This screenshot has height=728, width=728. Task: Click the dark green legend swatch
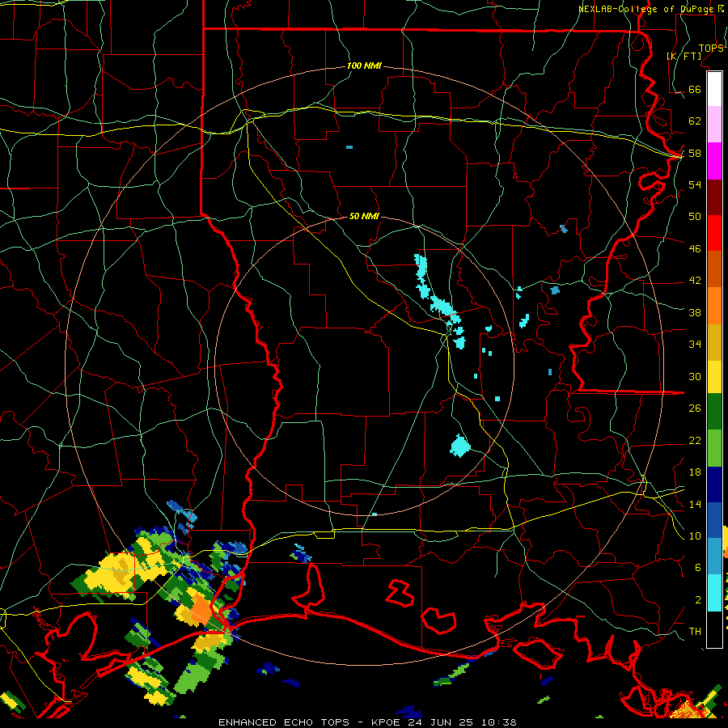[714, 412]
